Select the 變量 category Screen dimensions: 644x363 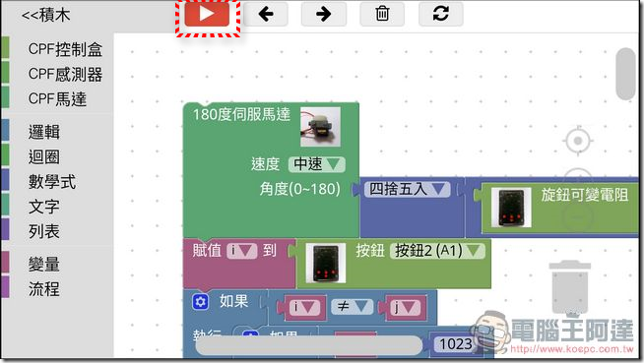coord(44,265)
